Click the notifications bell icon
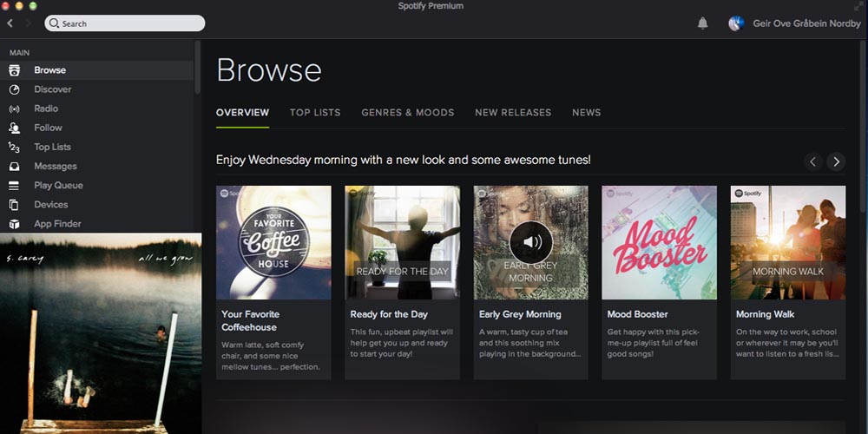868x434 pixels. click(x=702, y=23)
